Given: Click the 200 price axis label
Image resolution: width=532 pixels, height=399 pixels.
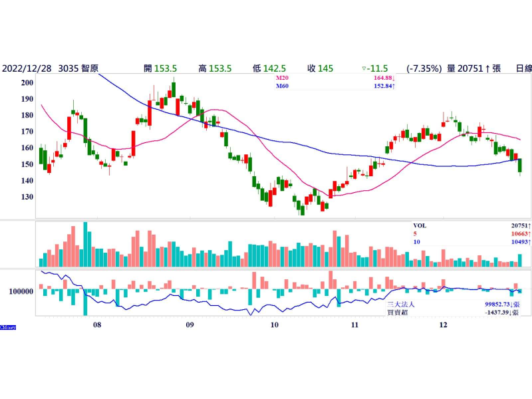Looking at the screenshot, I should 27,82.
